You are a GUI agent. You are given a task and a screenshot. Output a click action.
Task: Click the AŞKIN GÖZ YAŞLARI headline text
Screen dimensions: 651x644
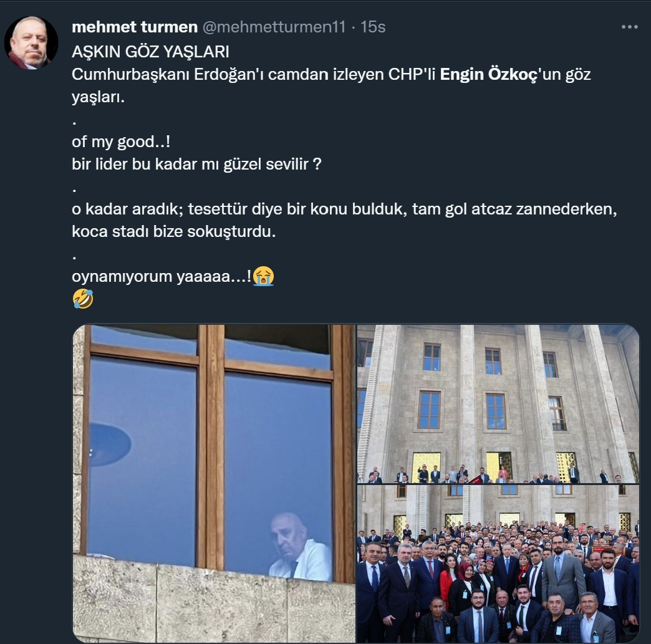(150, 52)
